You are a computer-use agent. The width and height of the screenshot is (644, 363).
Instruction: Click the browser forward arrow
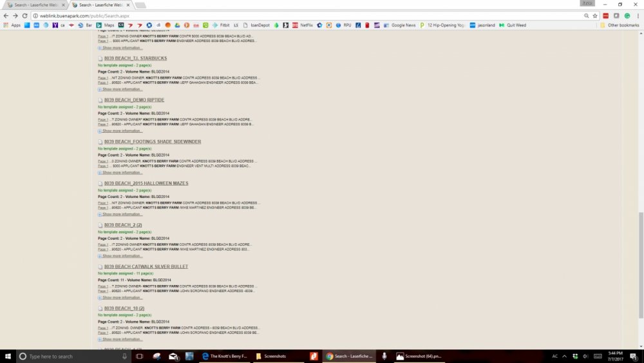15,15
